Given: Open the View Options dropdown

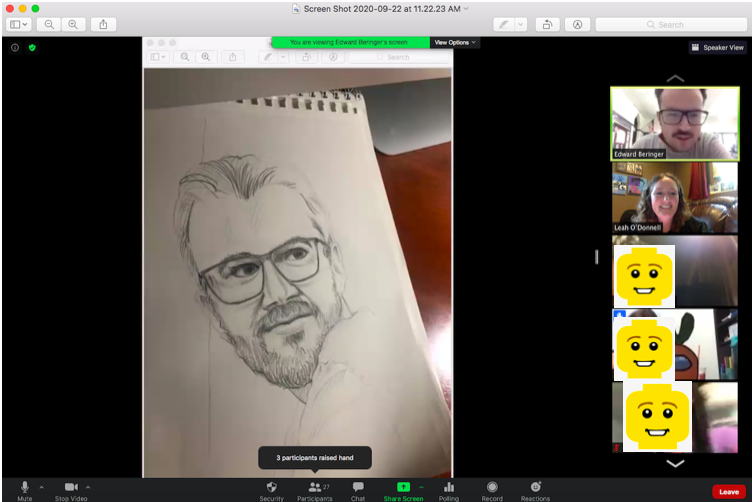Looking at the screenshot, I should 455,42.
